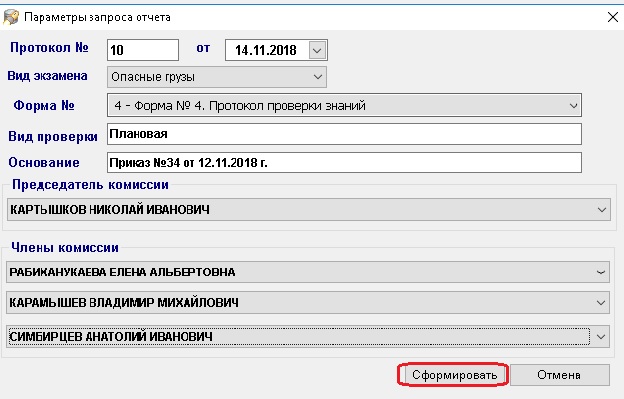Screen dimensions: 624x399
Task: Close the Параметры запроса отчета dialog
Action: [612, 17]
